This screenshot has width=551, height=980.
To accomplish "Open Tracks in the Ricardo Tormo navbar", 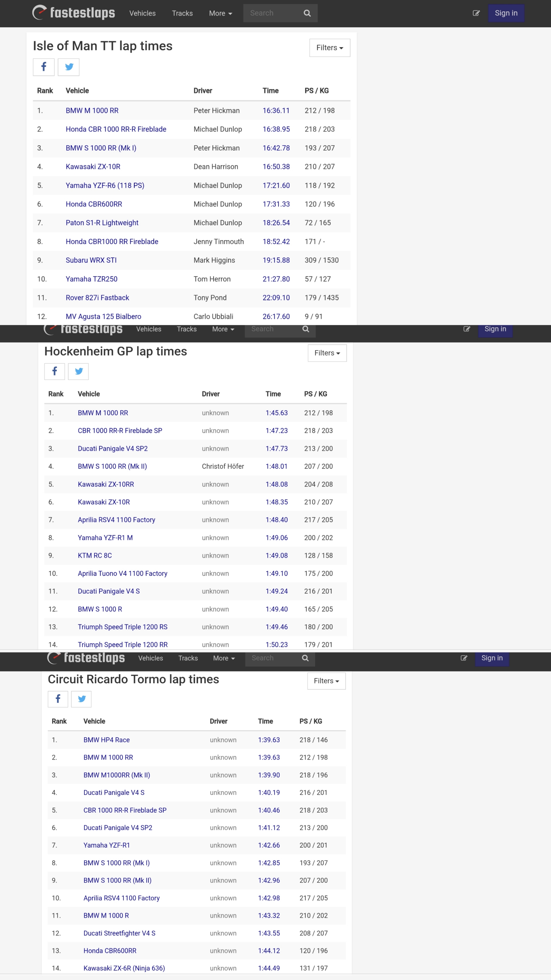I will 188,658.
